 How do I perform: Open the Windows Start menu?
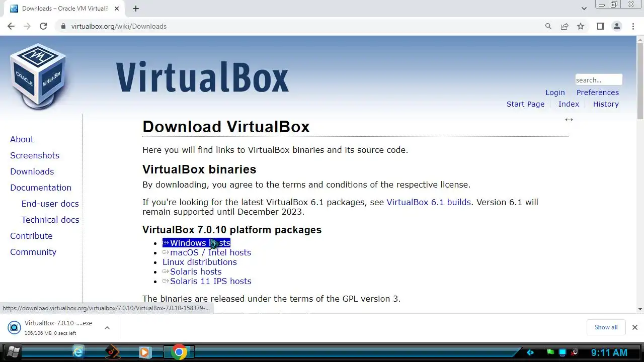point(12,352)
